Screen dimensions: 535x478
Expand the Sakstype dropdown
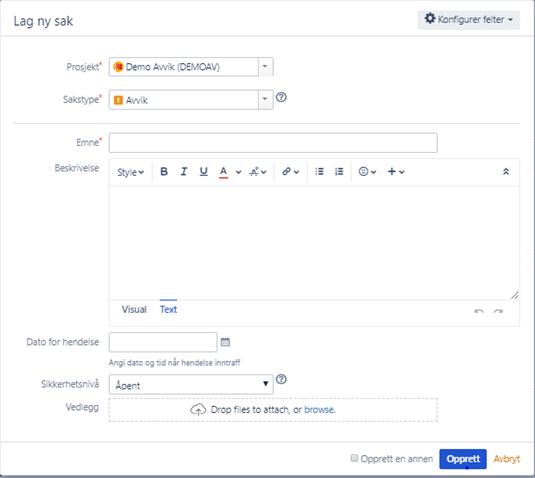point(265,100)
